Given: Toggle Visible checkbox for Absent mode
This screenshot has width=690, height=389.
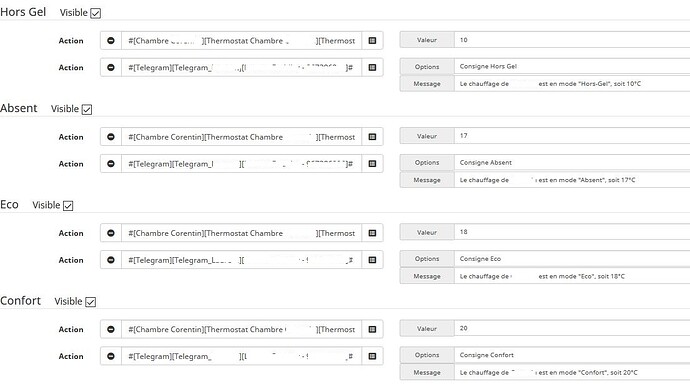Looking at the screenshot, I should pos(87,110).
